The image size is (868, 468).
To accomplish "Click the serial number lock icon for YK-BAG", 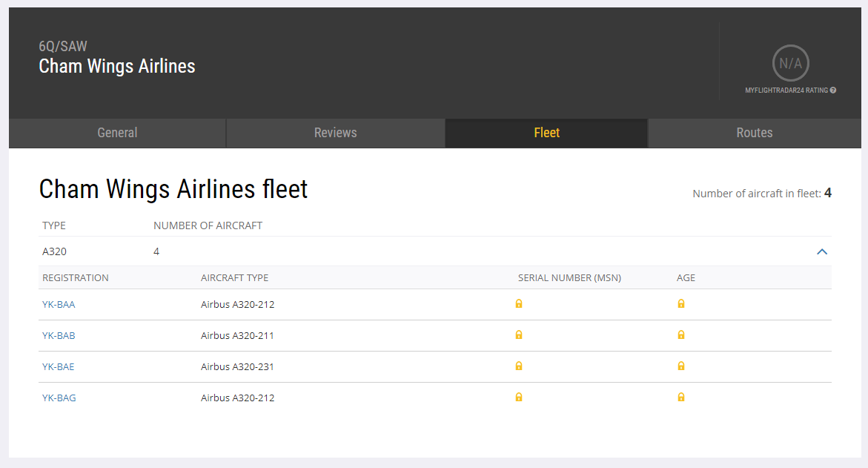I will point(519,397).
